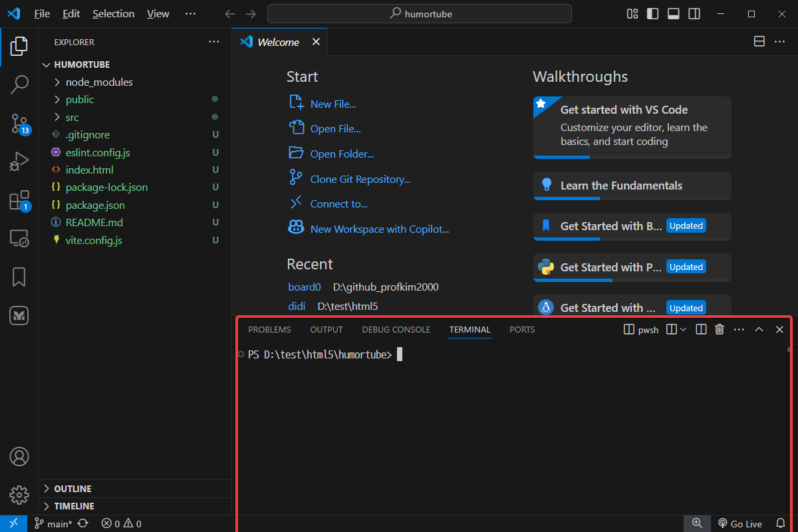
Task: Click the Clone Git Repository link
Action: click(360, 179)
